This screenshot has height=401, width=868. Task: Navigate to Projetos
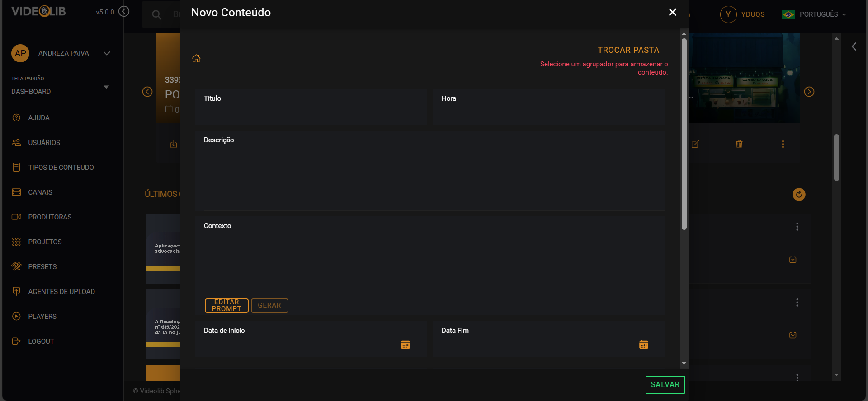[x=45, y=242]
